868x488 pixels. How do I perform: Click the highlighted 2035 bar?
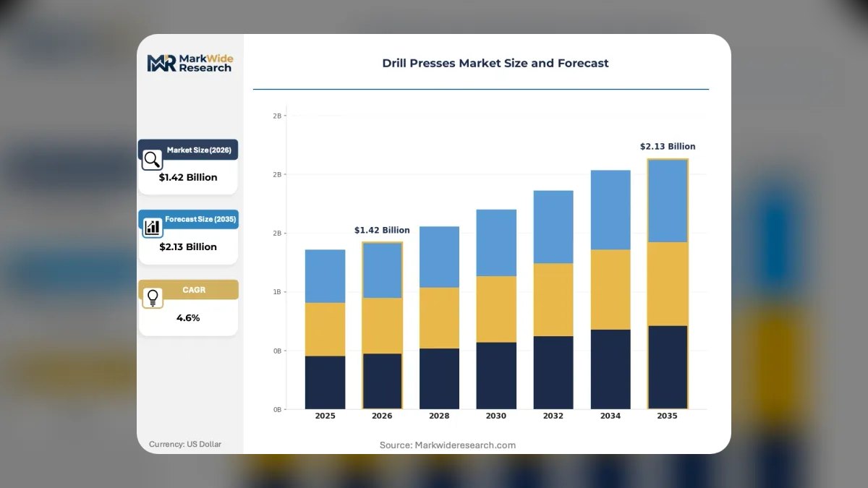click(x=668, y=284)
